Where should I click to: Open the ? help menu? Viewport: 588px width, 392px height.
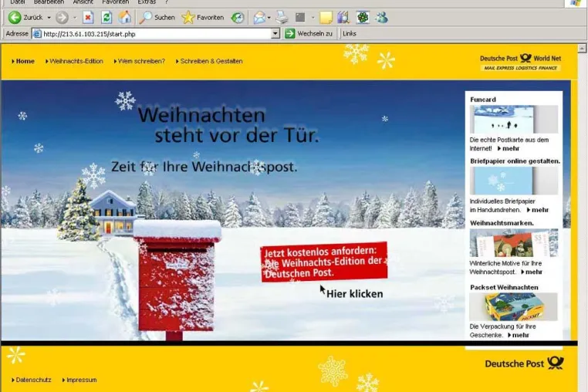pos(167,2)
